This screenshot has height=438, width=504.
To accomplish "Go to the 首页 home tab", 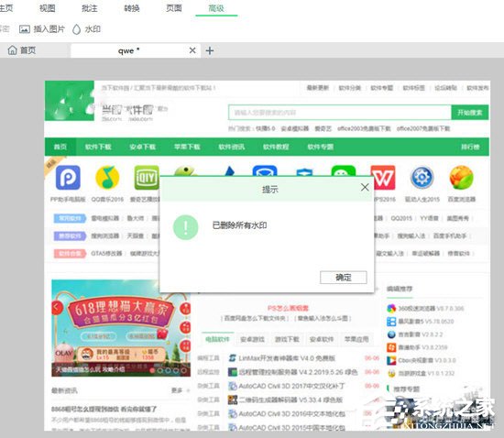I will tap(22, 50).
